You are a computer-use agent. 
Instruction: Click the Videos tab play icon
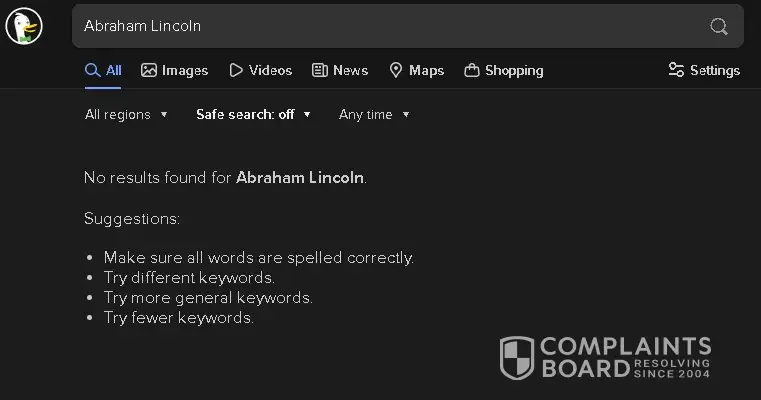pyautogui.click(x=236, y=70)
